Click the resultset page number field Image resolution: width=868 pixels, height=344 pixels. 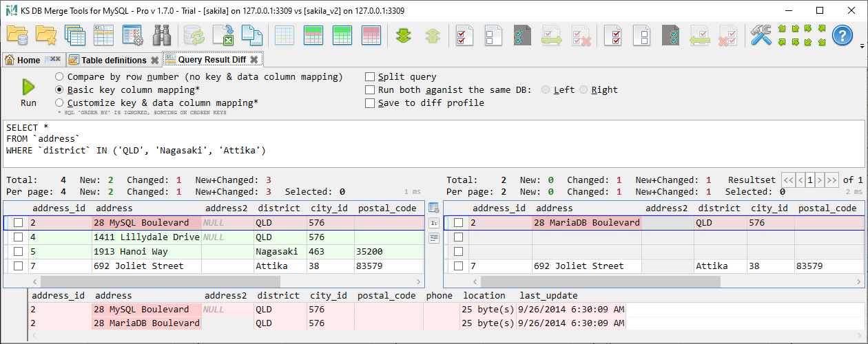coord(810,180)
